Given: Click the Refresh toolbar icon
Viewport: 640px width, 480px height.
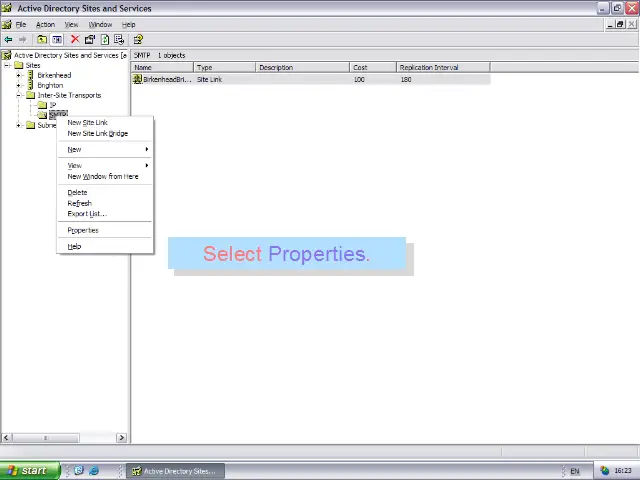Looking at the screenshot, I should click(x=105, y=40).
